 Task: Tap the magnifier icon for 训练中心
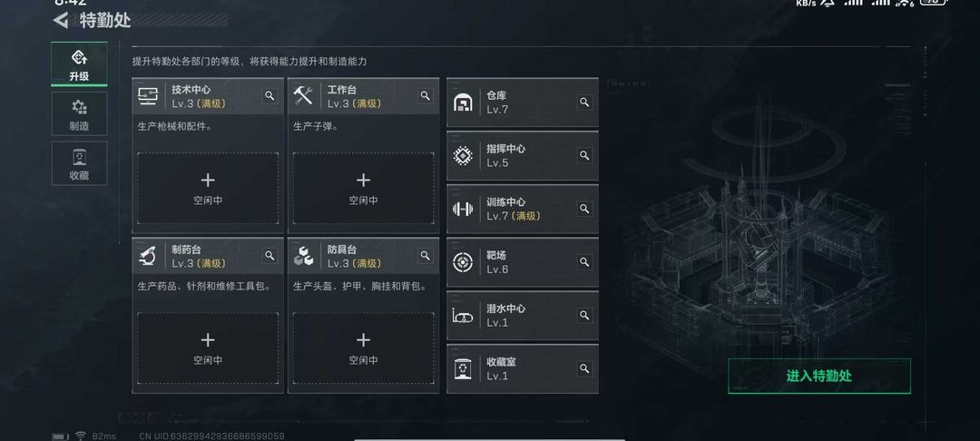pos(584,209)
